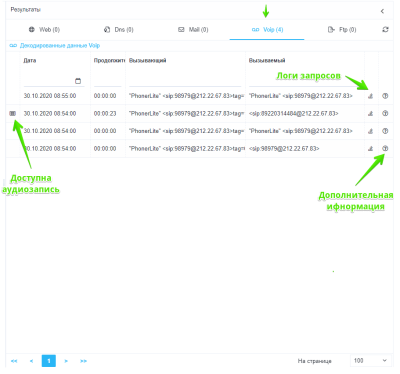Switch to the Ftp (0) tab
This screenshot has height=374, width=400.
pos(342,30)
